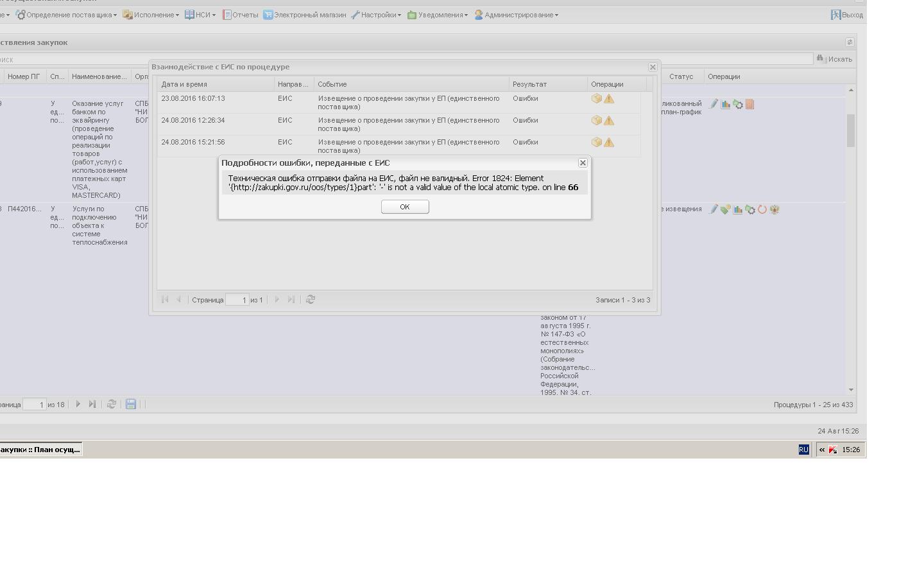Open the Настройки dropdown menu
The image size is (924, 578).
click(376, 15)
